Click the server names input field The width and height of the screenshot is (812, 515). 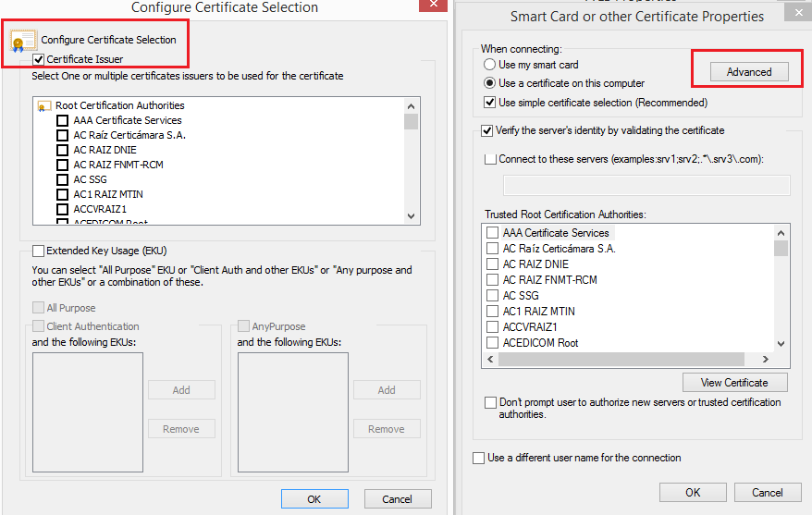[646, 186]
